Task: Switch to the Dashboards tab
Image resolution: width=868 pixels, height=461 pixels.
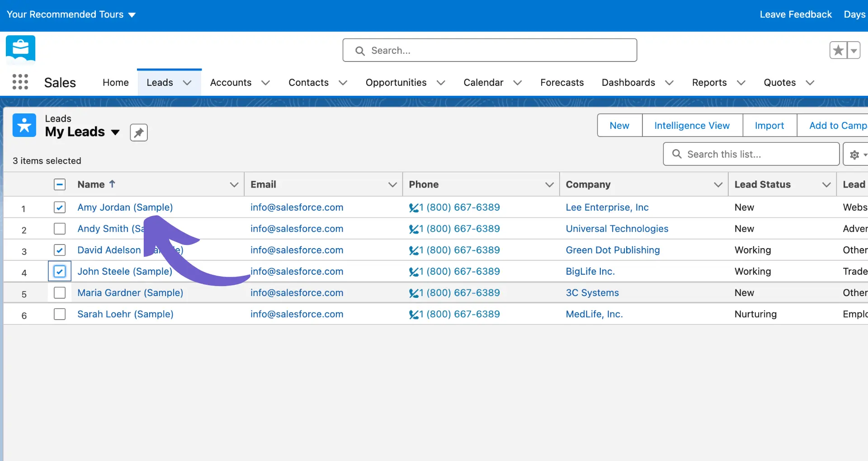Action: coord(628,82)
